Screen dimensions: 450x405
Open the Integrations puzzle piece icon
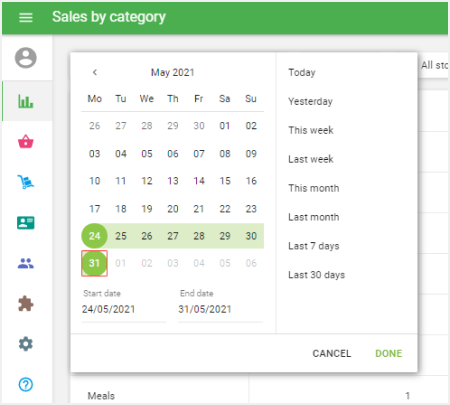pos(26,304)
